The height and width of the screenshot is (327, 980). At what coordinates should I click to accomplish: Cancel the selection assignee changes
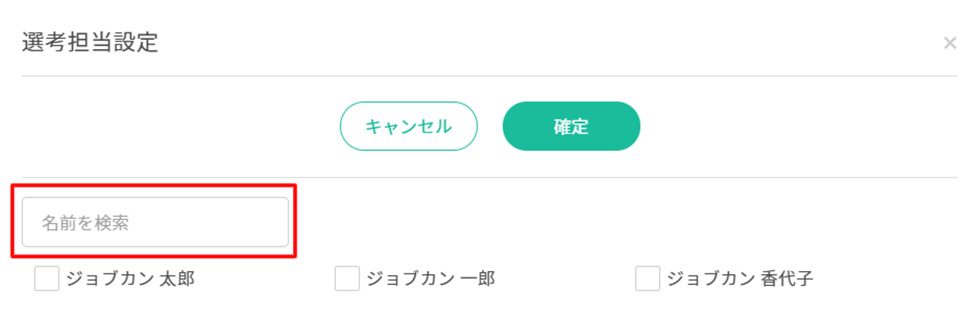coord(409,126)
